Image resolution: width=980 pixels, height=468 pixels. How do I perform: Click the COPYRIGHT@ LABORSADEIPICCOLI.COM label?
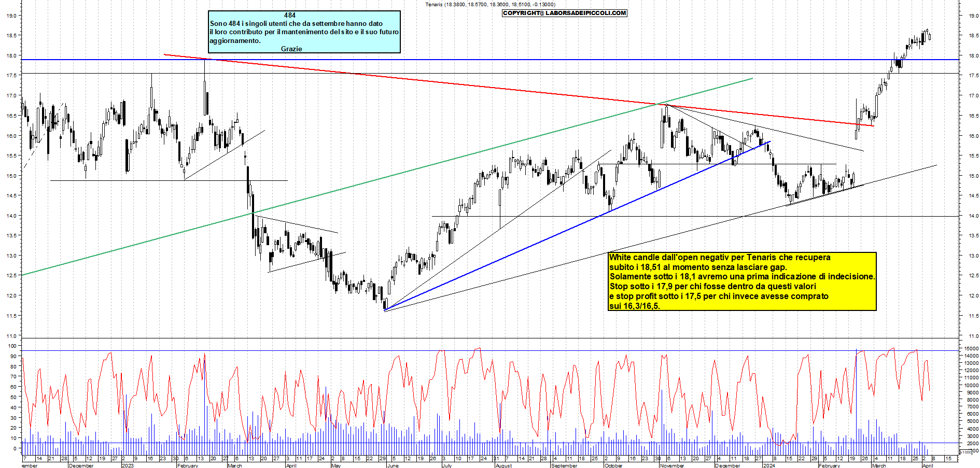coord(565,13)
